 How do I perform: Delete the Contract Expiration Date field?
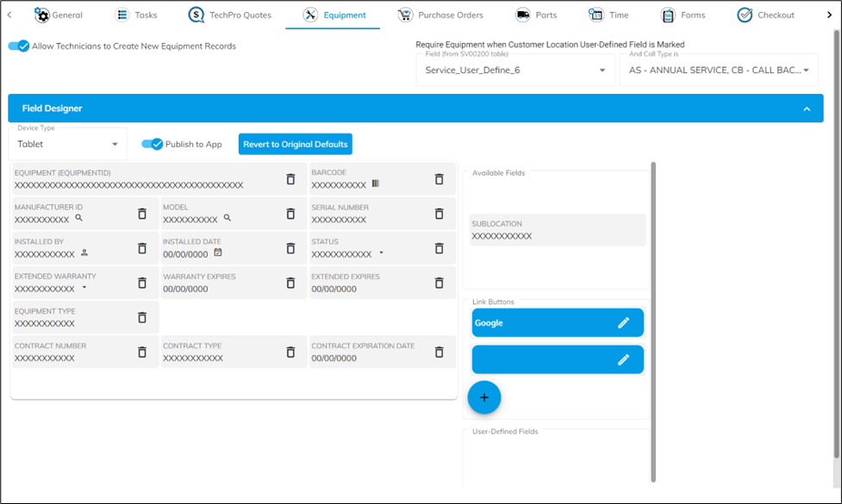pyautogui.click(x=439, y=352)
